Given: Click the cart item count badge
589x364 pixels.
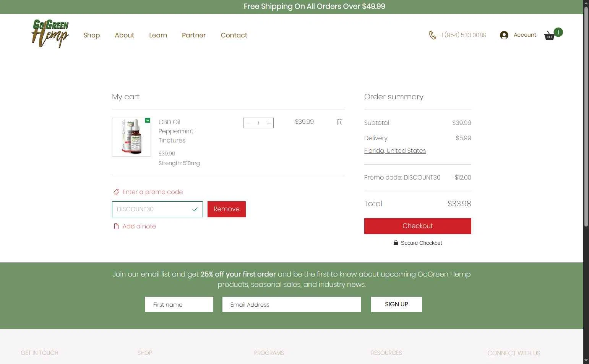Looking at the screenshot, I should tap(558, 32).
